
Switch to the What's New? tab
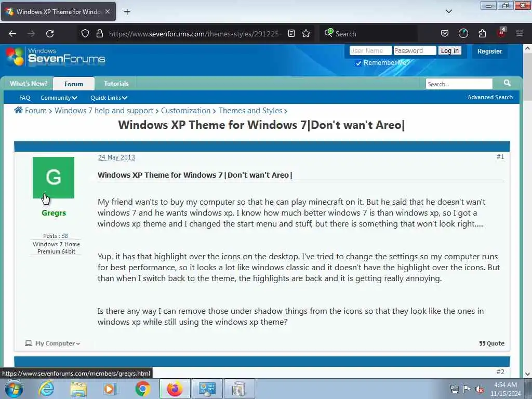pos(29,84)
